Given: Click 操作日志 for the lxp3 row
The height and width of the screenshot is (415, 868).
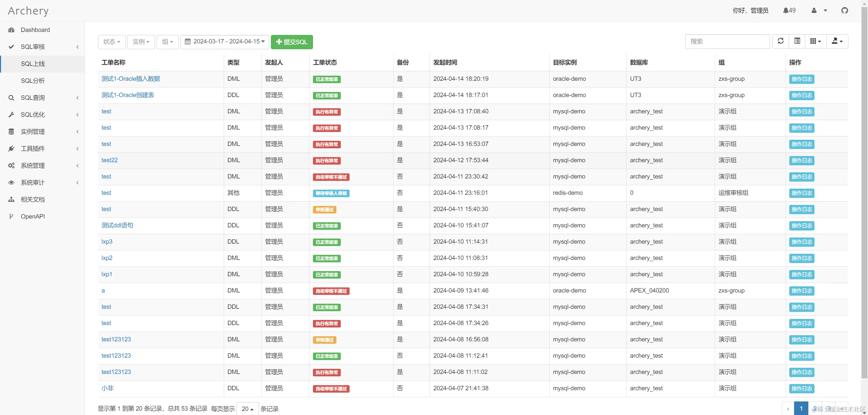Looking at the screenshot, I should click(x=802, y=242).
